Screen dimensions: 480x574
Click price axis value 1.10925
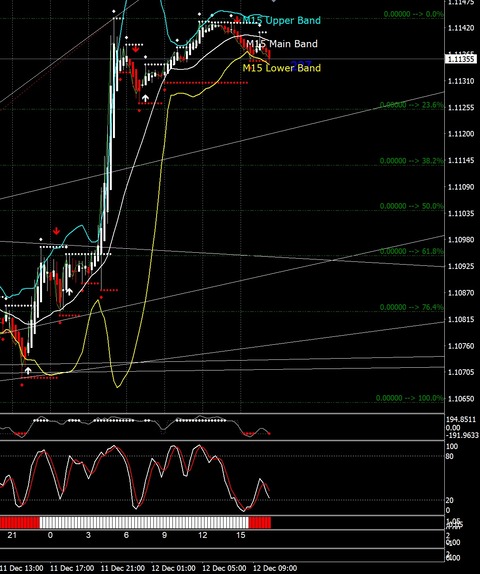[461, 266]
